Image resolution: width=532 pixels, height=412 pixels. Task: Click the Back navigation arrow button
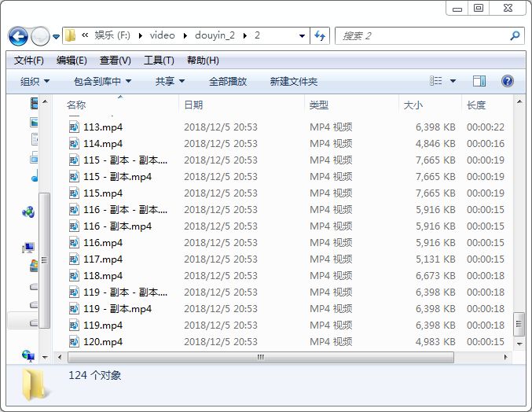(18, 36)
